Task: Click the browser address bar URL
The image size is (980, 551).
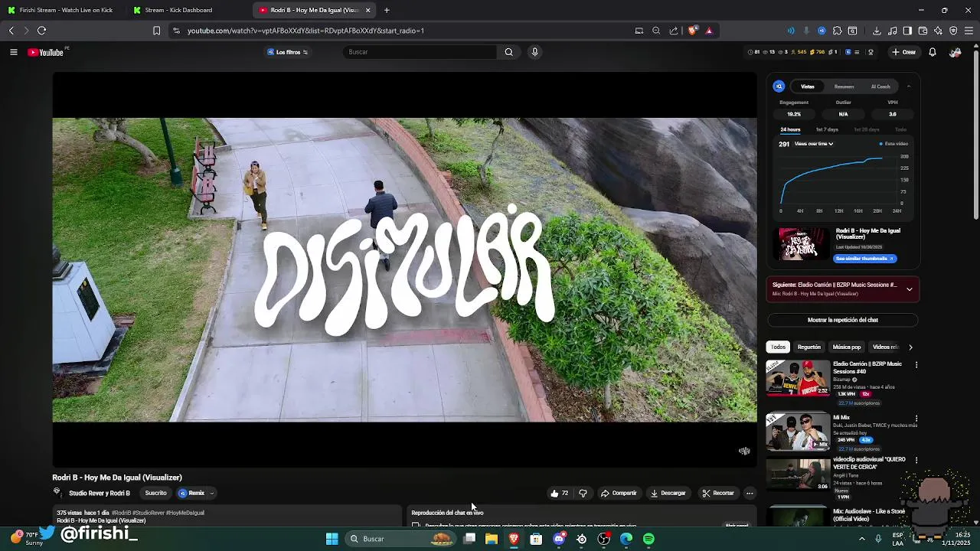Action: point(305,31)
